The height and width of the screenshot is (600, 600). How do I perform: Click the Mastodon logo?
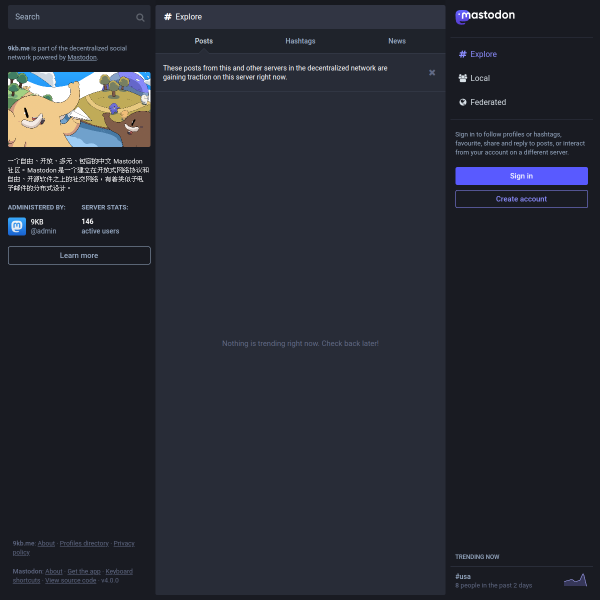pyautogui.click(x=485, y=16)
